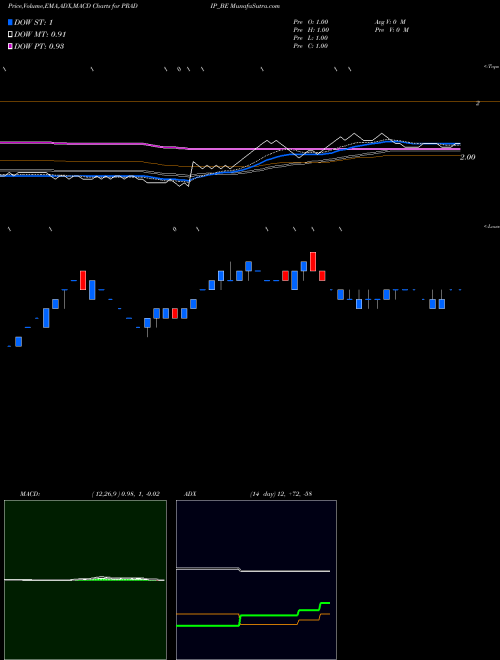Click the tallest red candlestick at the chart peak
500x660 pixels.
313,262
